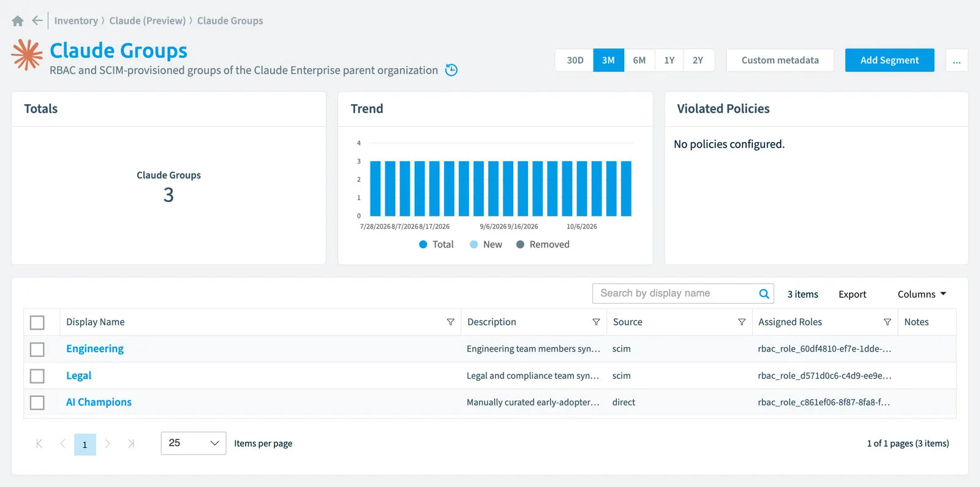Click the Claude starburst logo
Viewport: 980px width, 487px height.
pos(27,55)
